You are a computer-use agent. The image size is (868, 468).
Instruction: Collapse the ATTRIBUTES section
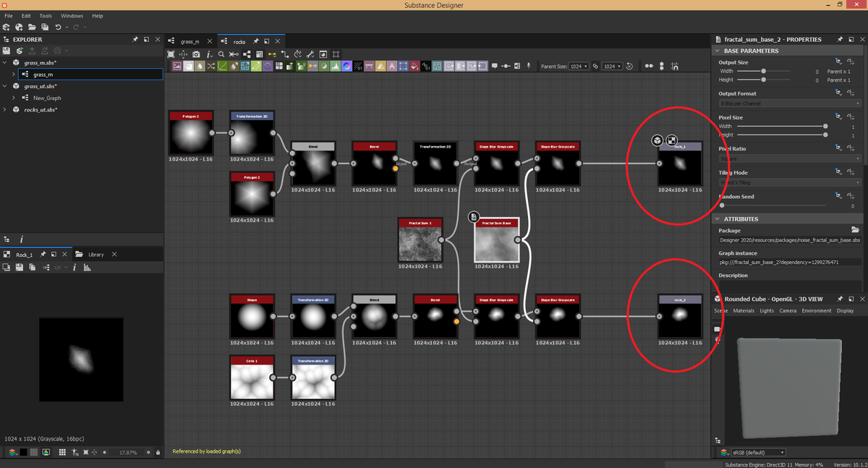coord(717,218)
